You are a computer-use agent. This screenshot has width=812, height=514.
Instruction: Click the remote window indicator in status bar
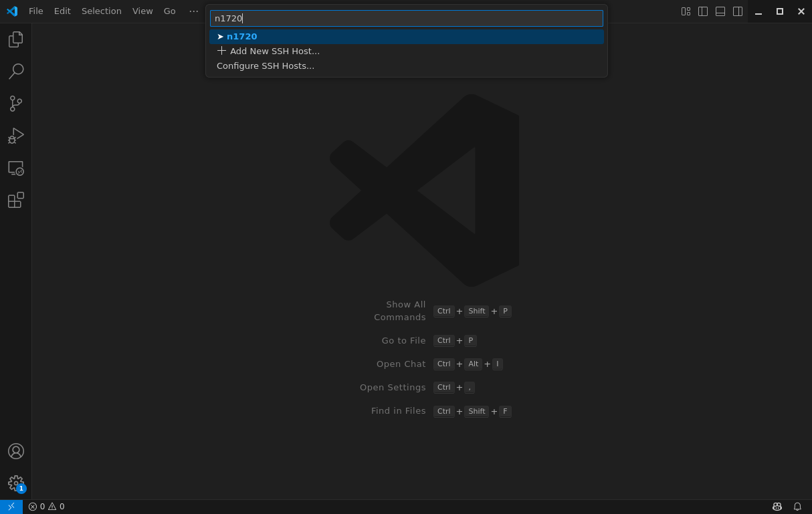[11, 507]
